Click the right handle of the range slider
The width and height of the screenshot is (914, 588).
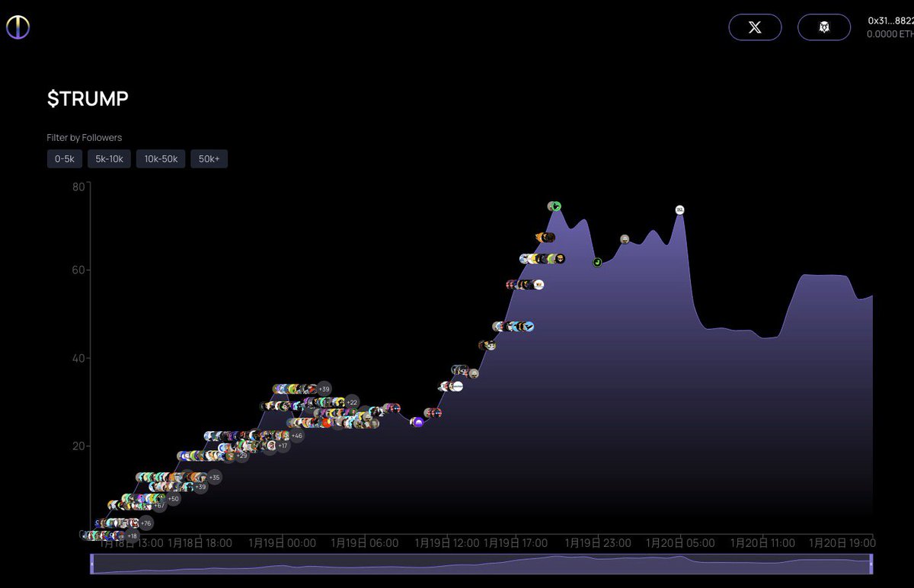coord(871,564)
